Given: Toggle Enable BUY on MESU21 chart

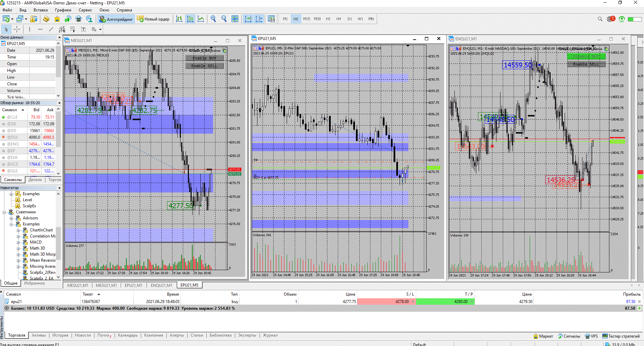Looking at the screenshot, I should (x=204, y=58).
